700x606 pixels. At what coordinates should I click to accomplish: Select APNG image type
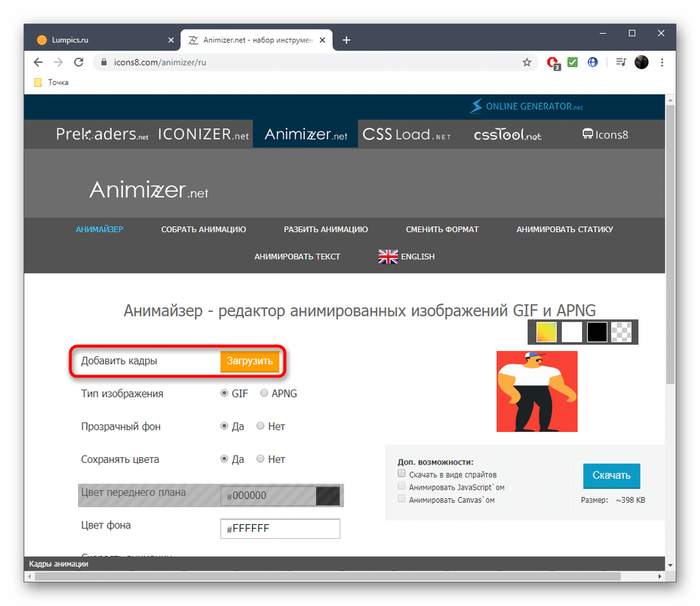[x=264, y=394]
